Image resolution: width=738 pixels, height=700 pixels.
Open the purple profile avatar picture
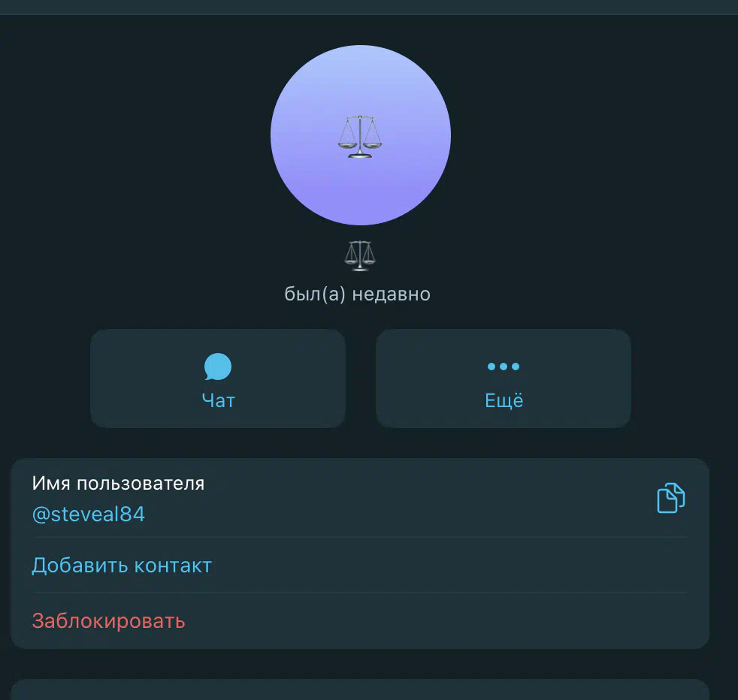click(x=361, y=135)
